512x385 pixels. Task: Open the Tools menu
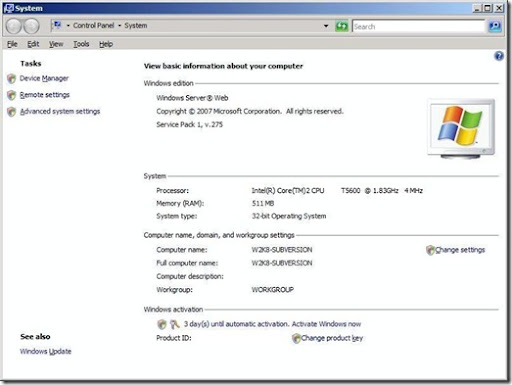point(81,44)
